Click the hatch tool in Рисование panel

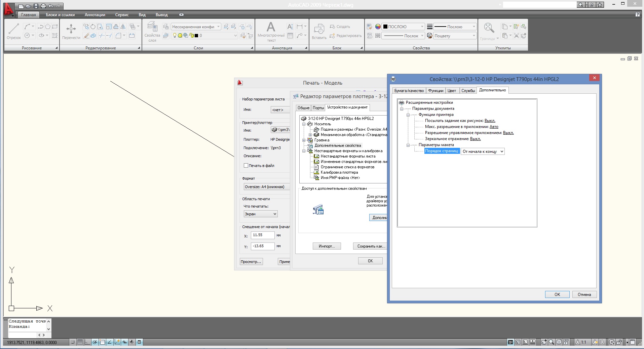point(55,35)
